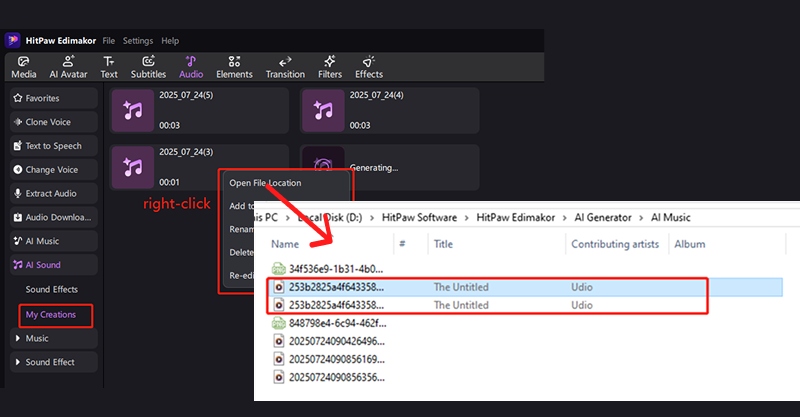Sort by the Name column header
The width and height of the screenshot is (800, 417).
coord(285,244)
